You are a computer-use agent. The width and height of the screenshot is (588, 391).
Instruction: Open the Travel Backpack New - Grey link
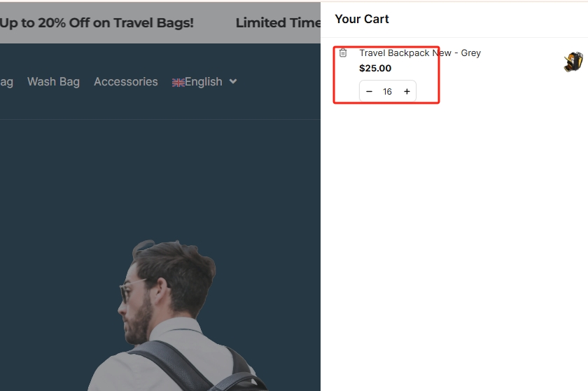pyautogui.click(x=419, y=53)
